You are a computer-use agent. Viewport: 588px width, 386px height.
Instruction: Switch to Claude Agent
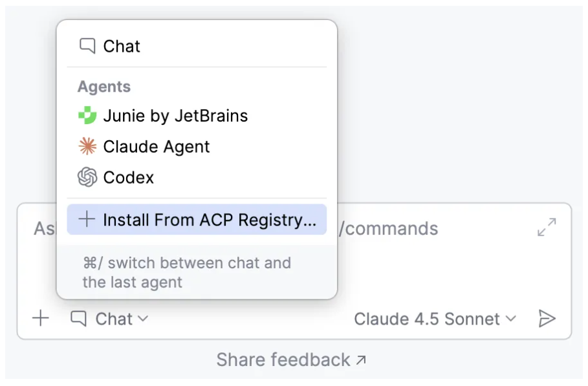pos(157,147)
